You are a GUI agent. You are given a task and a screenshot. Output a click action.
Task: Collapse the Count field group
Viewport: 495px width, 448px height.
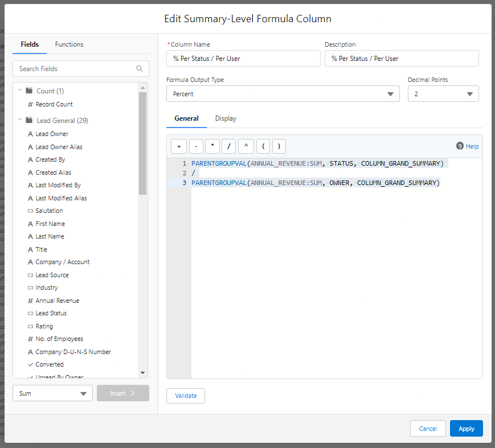tap(20, 91)
